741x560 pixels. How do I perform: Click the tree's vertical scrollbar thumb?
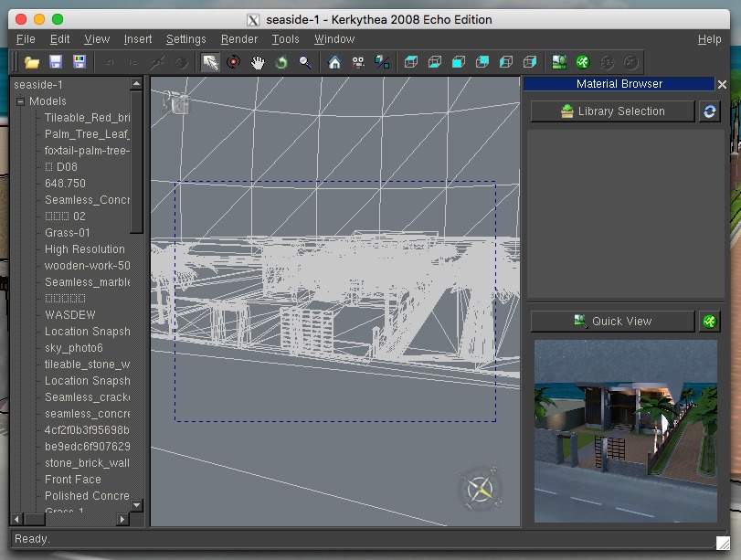tap(136, 162)
